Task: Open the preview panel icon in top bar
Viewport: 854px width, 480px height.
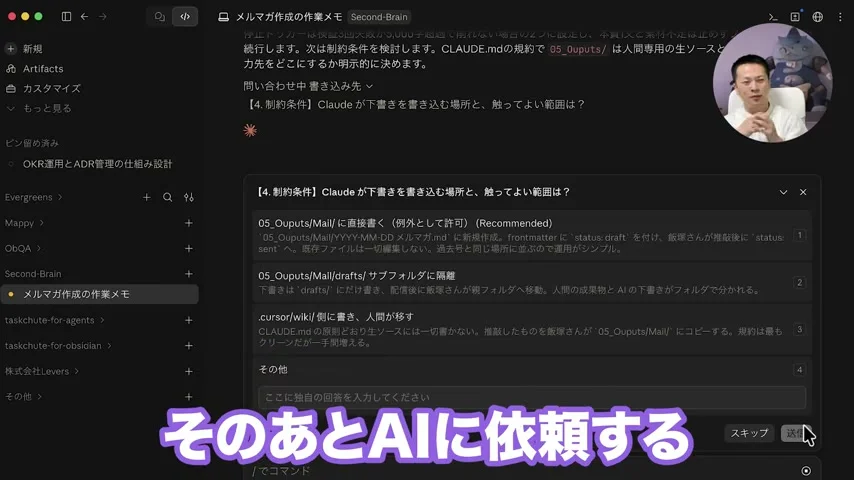Action: (795, 17)
